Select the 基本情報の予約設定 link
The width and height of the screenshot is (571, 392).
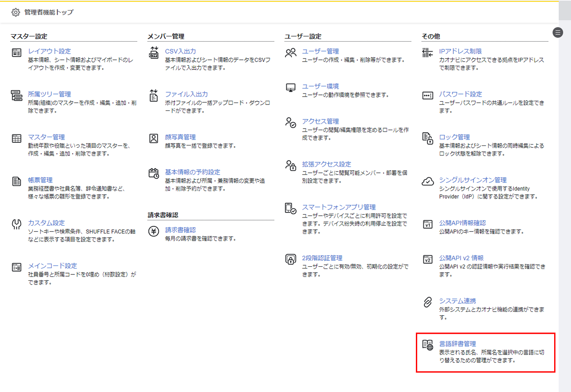point(193,172)
